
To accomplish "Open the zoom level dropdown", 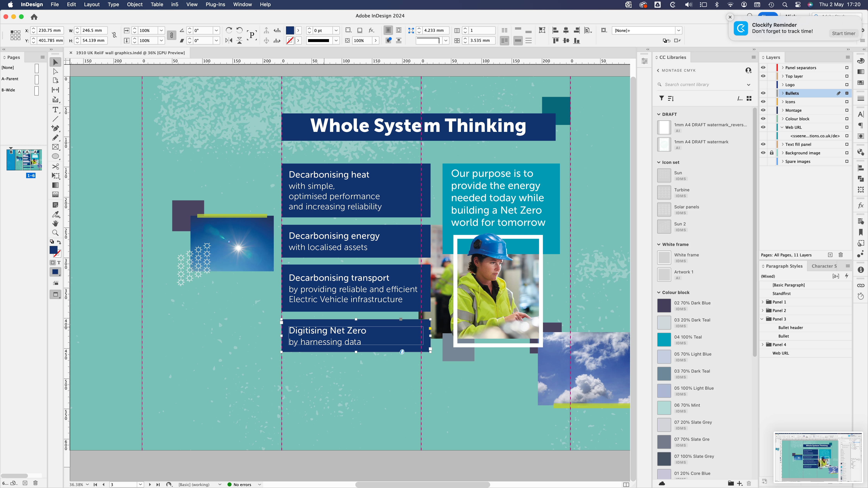I will click(x=87, y=484).
